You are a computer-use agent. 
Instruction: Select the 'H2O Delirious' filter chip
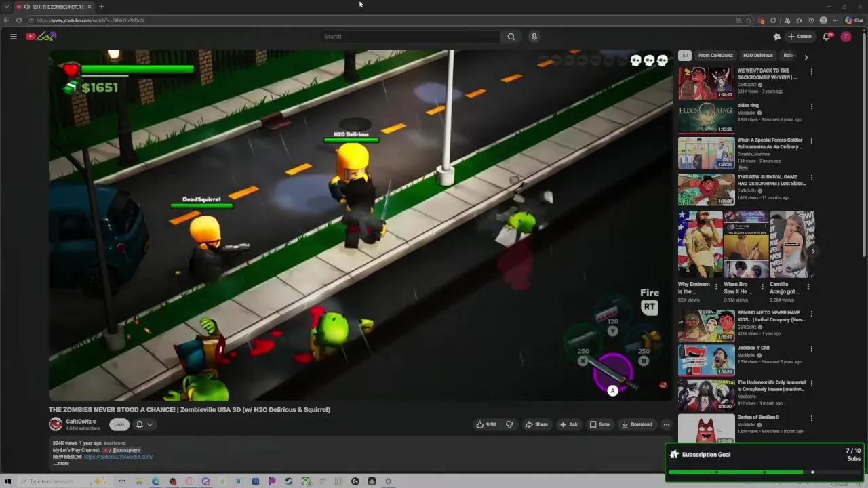(757, 56)
